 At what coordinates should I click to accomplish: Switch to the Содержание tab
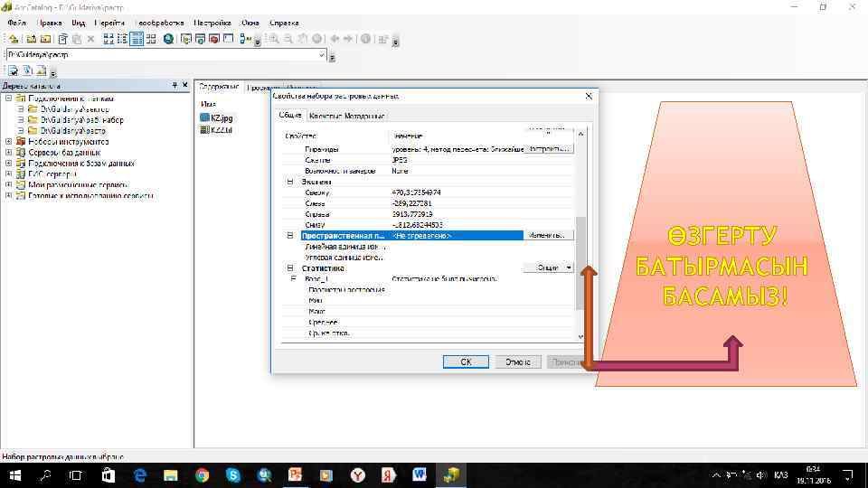coord(219,87)
